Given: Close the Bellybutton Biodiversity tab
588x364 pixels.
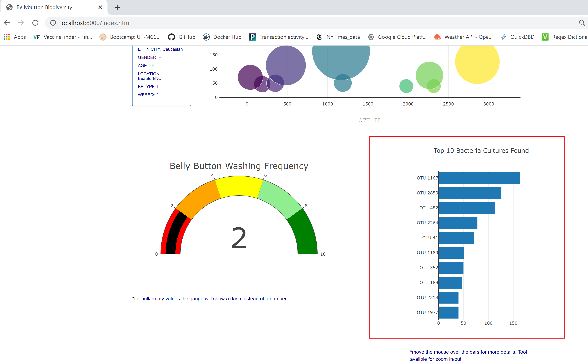Looking at the screenshot, I should pyautogui.click(x=100, y=7).
